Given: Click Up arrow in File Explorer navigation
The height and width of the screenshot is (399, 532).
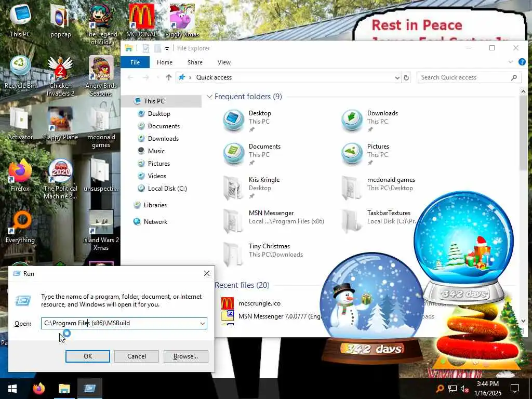Looking at the screenshot, I should [169, 77].
